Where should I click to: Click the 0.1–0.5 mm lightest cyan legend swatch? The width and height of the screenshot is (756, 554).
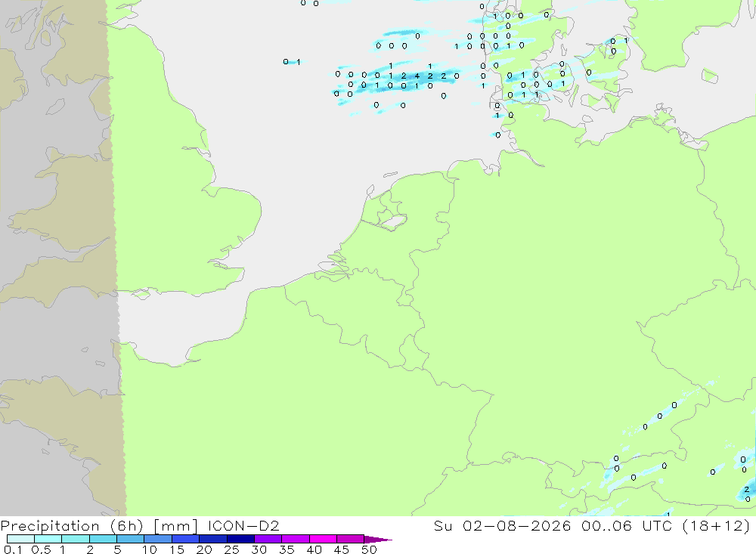click(20, 539)
